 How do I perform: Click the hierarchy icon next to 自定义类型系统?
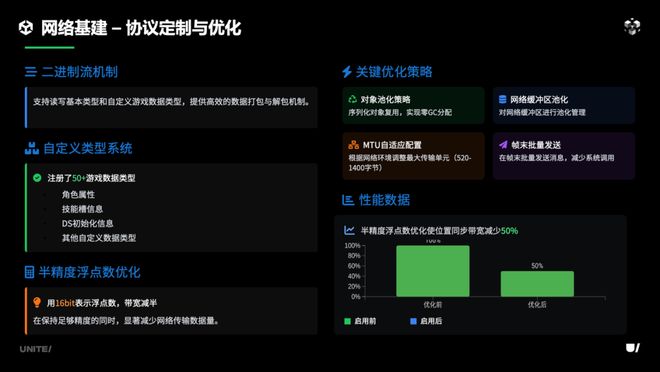coord(32,148)
